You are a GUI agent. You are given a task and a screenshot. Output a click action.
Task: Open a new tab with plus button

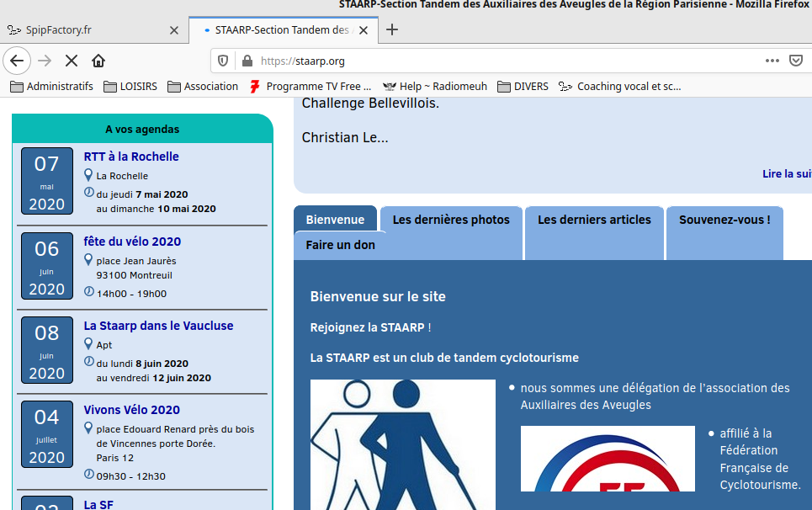[392, 30]
